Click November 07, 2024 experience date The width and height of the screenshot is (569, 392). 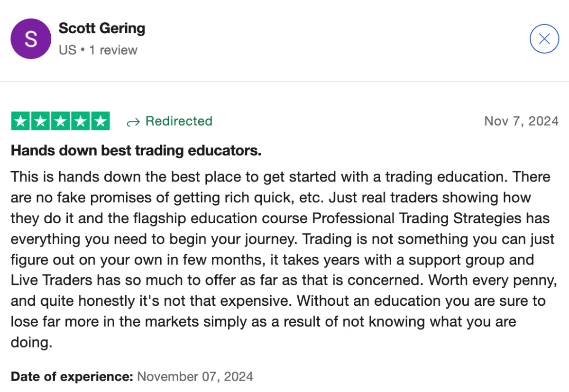(x=194, y=376)
